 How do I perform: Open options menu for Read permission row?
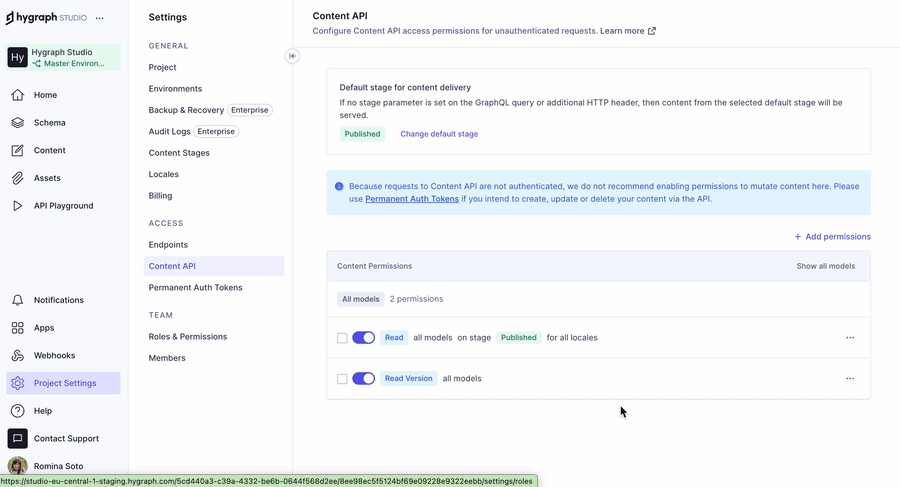click(x=850, y=338)
